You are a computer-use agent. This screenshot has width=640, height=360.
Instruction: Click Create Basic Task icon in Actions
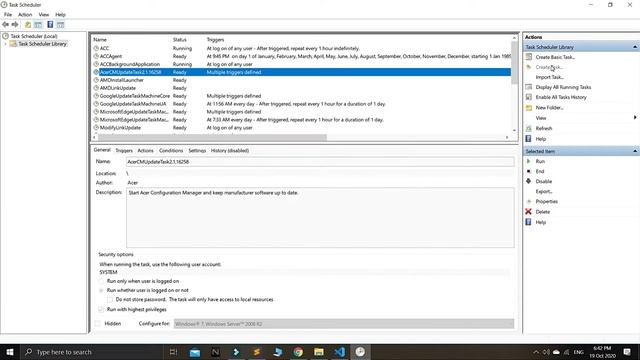click(x=529, y=57)
